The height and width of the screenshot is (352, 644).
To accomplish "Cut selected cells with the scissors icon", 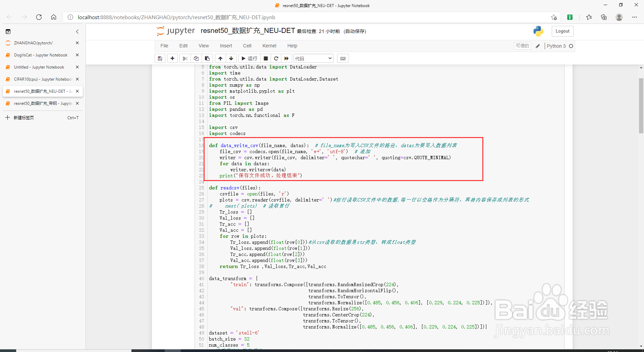I will tap(185, 58).
